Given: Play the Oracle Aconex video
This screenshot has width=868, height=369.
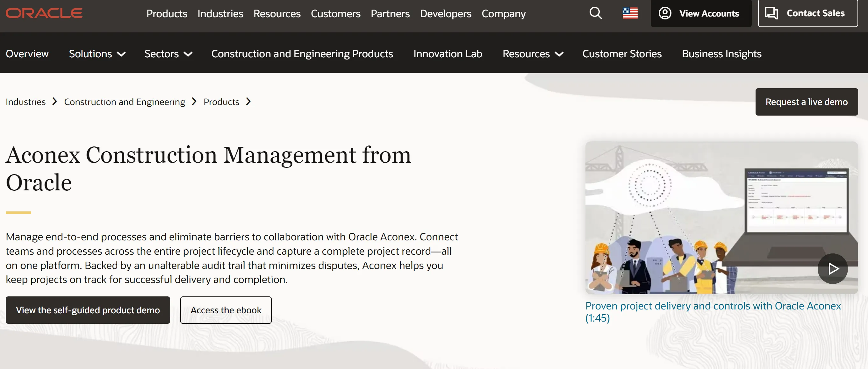Looking at the screenshot, I should click(x=832, y=268).
